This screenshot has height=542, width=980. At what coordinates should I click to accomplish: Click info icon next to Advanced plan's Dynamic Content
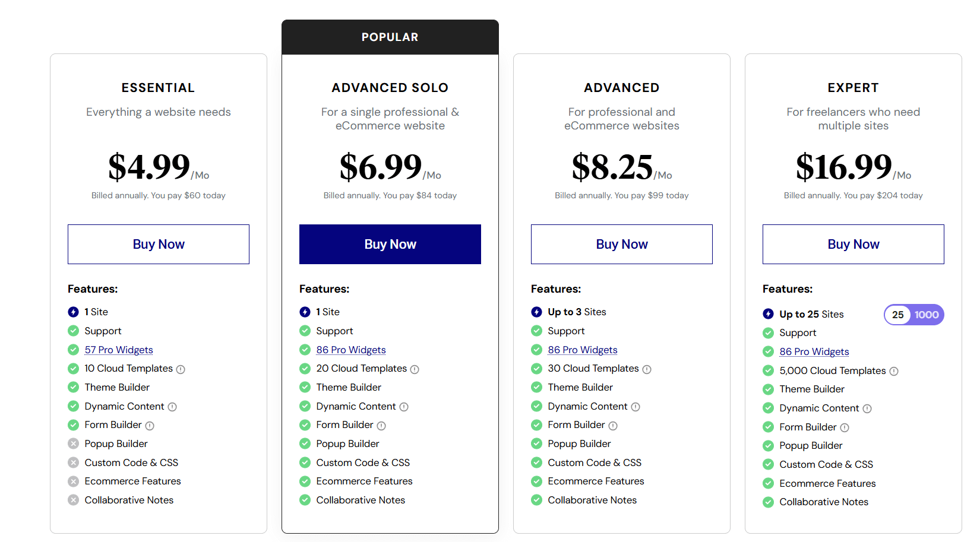(636, 407)
